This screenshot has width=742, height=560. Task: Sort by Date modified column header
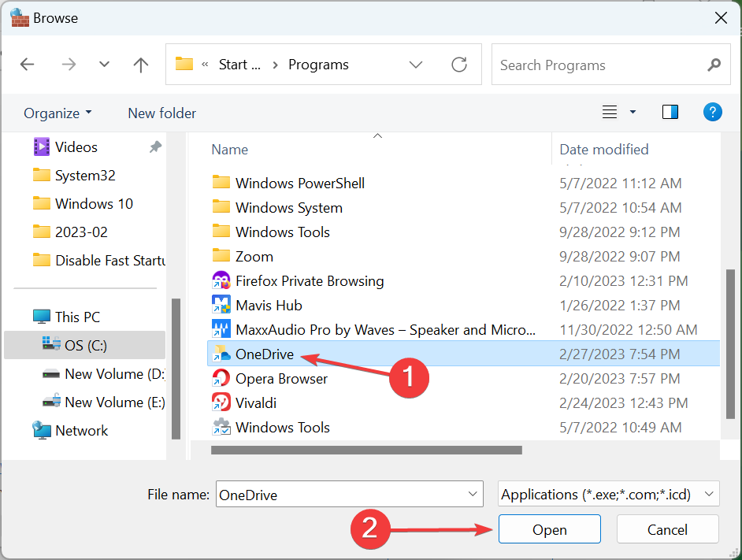[x=604, y=150]
